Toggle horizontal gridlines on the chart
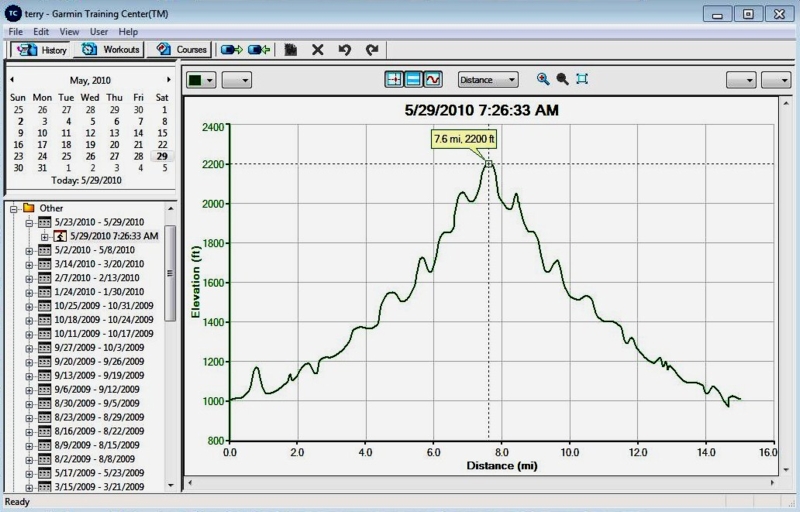The width and height of the screenshot is (800, 512). tap(414, 79)
